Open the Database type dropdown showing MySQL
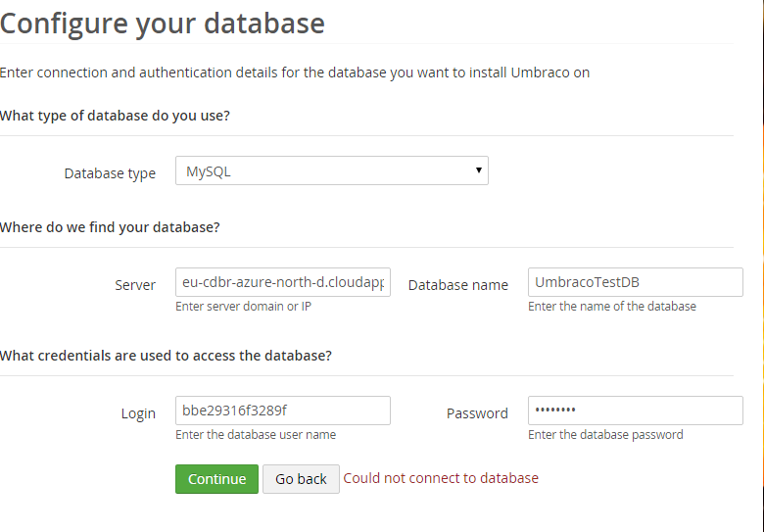Image resolution: width=764 pixels, height=532 pixels. (x=332, y=170)
